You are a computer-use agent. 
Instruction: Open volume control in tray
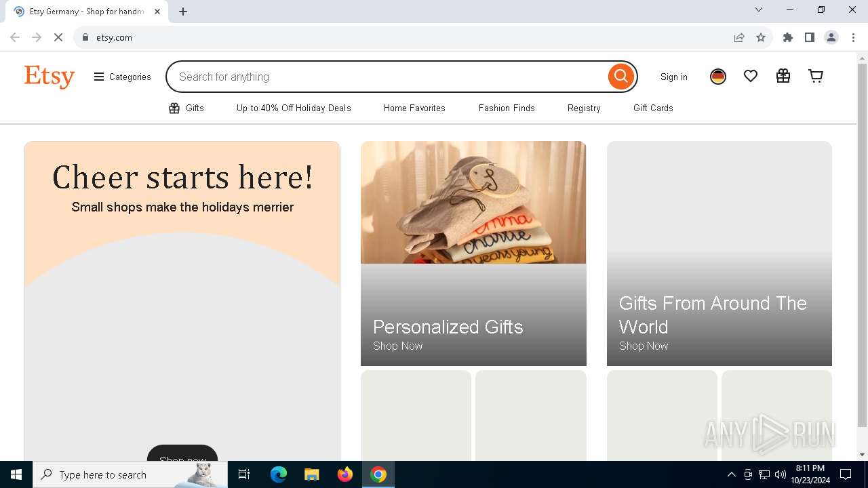tap(781, 474)
